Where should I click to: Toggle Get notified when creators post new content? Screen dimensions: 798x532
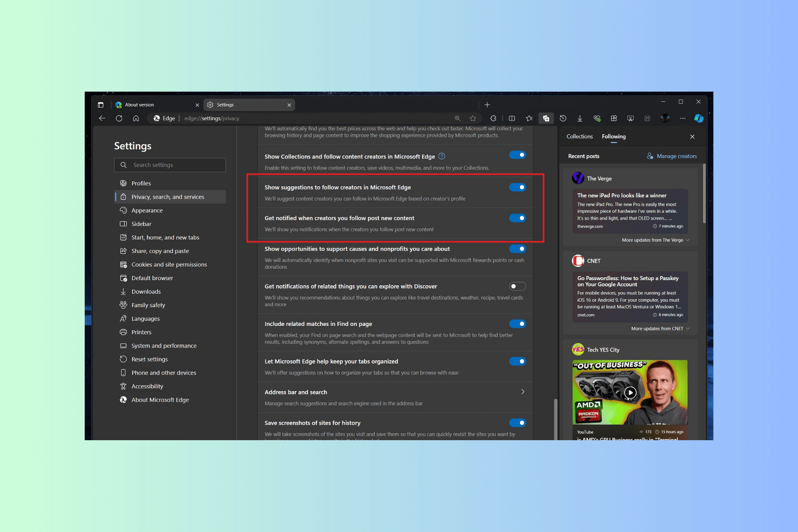(x=517, y=218)
